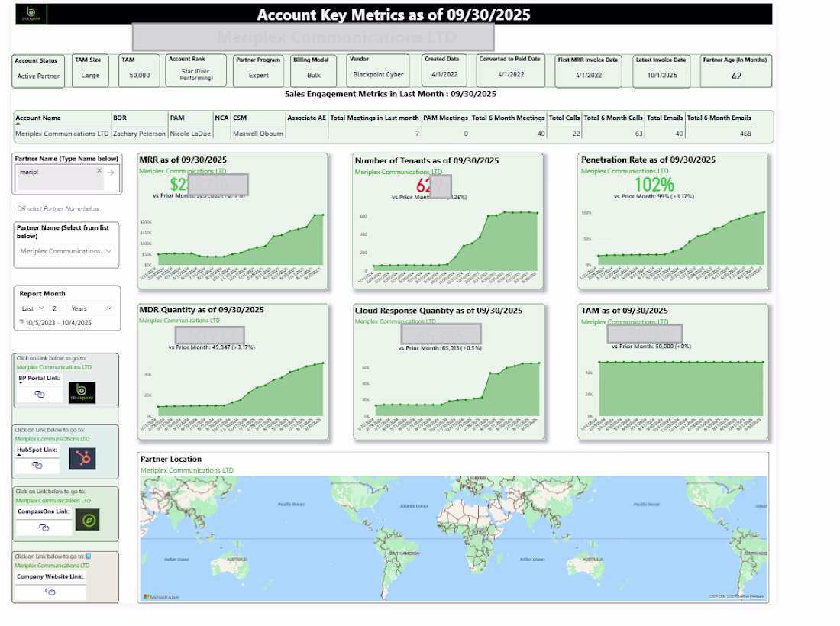The width and height of the screenshot is (840, 626).
Task: Click the Account Status 'Active Partner' card
Action: [38, 71]
